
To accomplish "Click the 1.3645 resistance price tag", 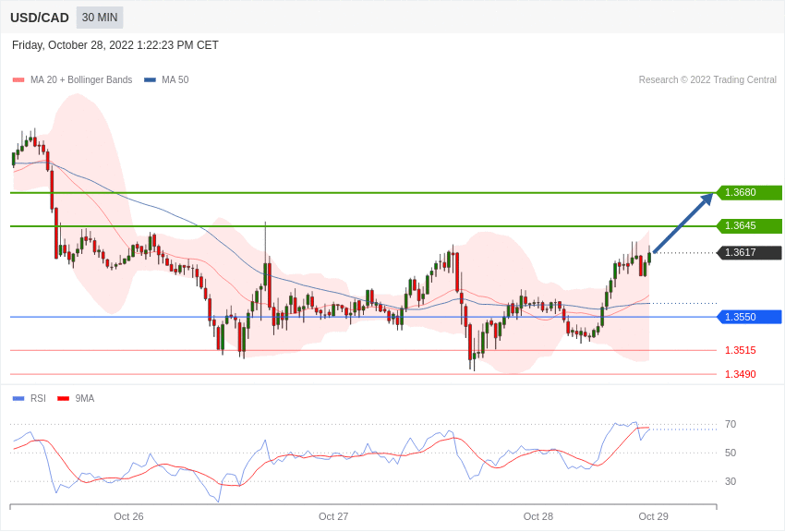I will 750,225.
